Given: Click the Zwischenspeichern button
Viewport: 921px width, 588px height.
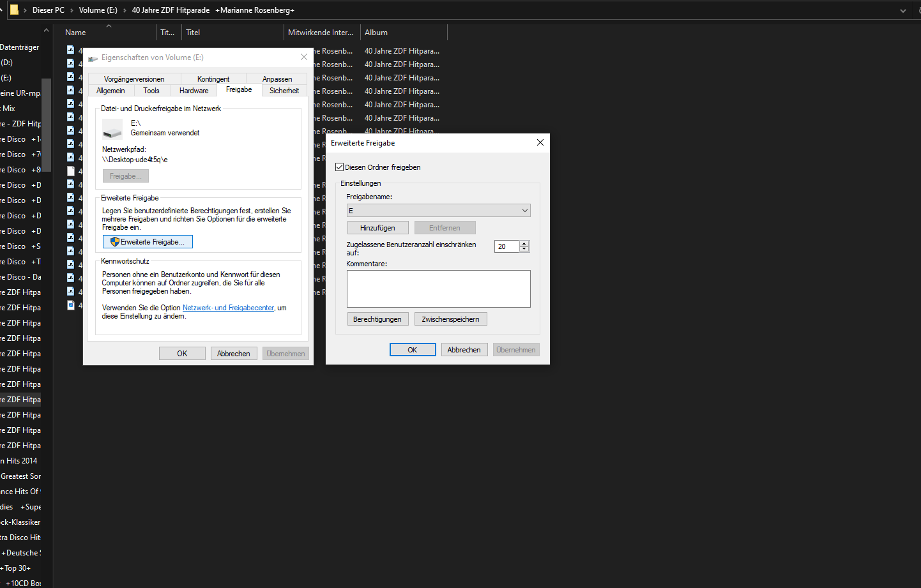Looking at the screenshot, I should [x=450, y=319].
